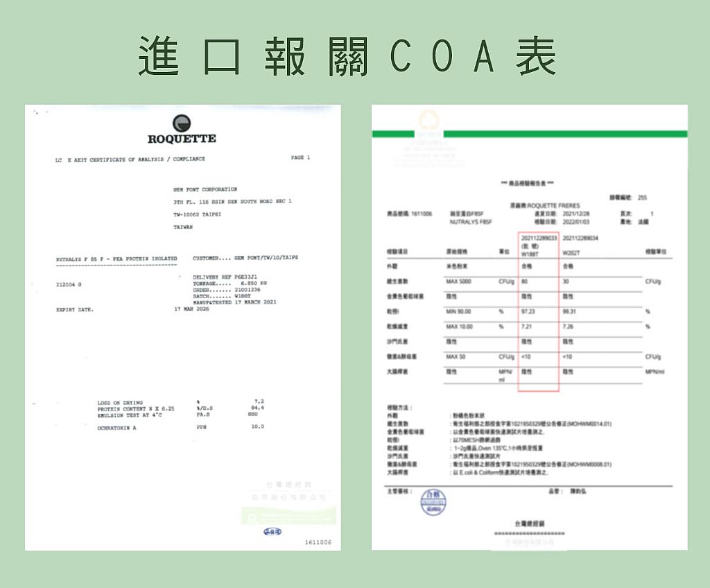710x588 pixels.
Task: Click the "ORDER" number line
Action: click(x=227, y=289)
